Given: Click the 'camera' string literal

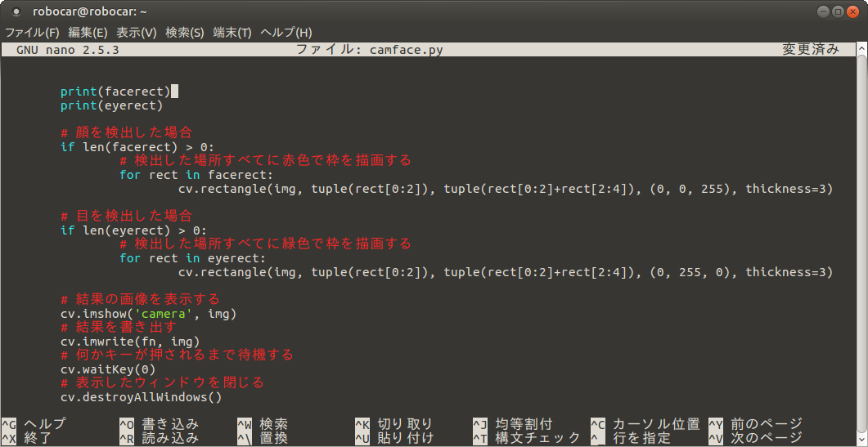Looking at the screenshot, I should 164,314.
